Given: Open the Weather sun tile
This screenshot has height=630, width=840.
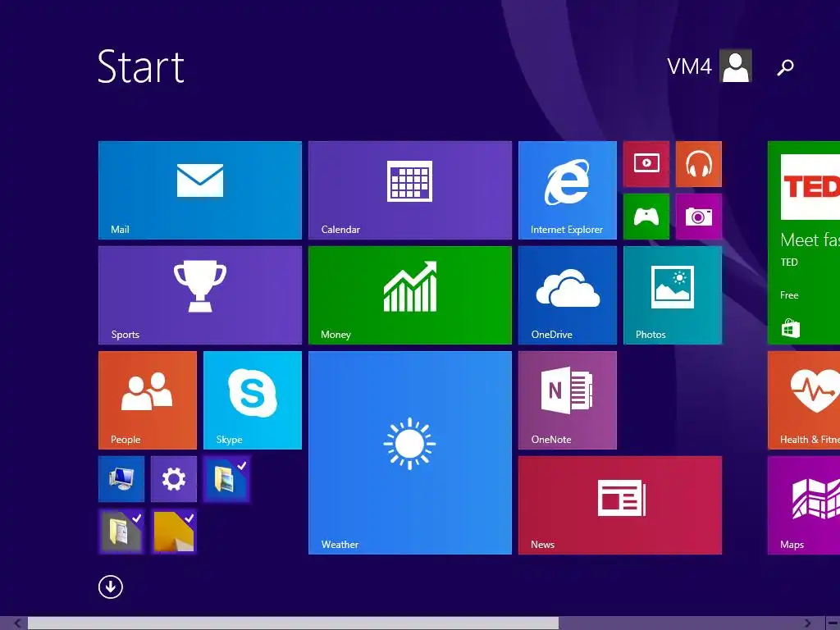Looking at the screenshot, I should [x=410, y=453].
